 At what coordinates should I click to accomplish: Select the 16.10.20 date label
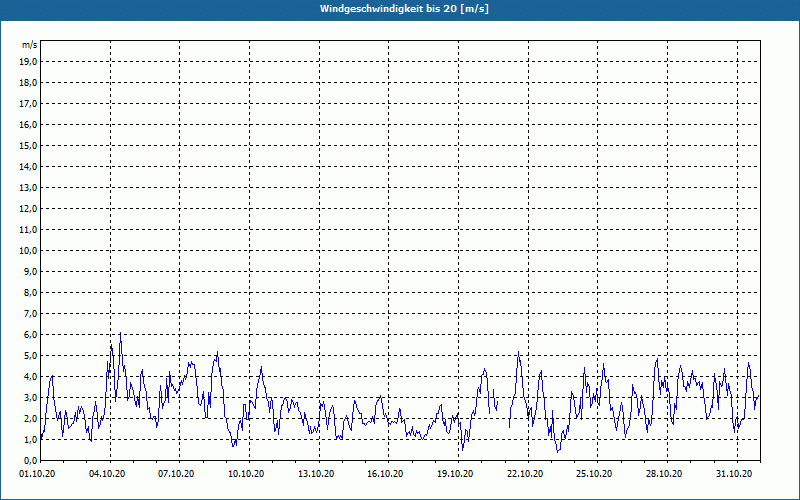pyautogui.click(x=386, y=474)
